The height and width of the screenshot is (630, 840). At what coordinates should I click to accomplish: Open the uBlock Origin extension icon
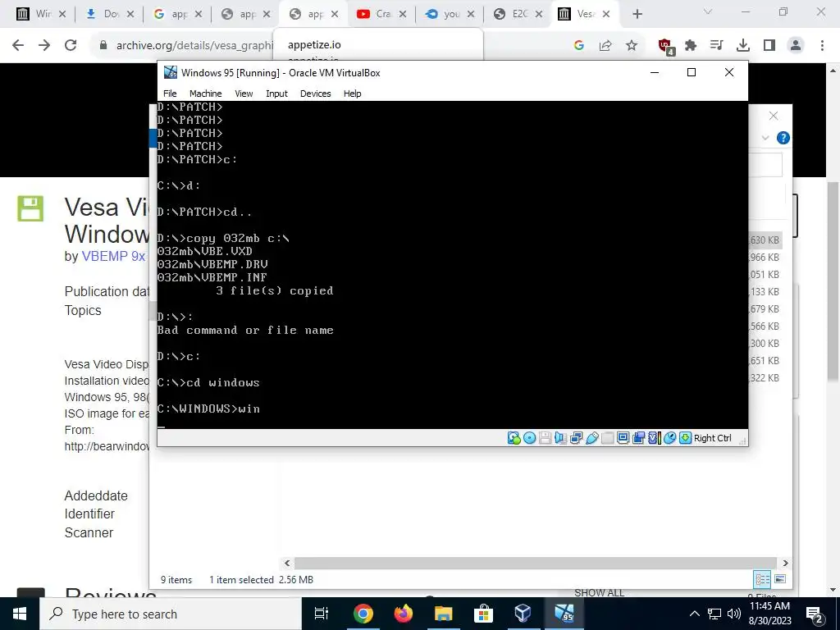pos(666,47)
